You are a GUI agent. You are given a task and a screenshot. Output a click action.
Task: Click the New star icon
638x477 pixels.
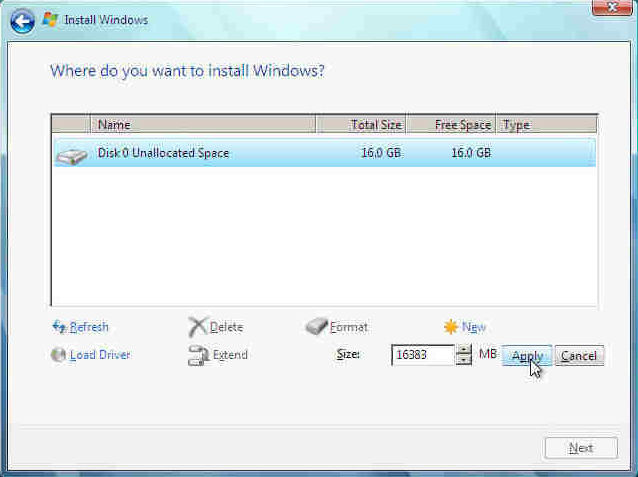point(450,327)
